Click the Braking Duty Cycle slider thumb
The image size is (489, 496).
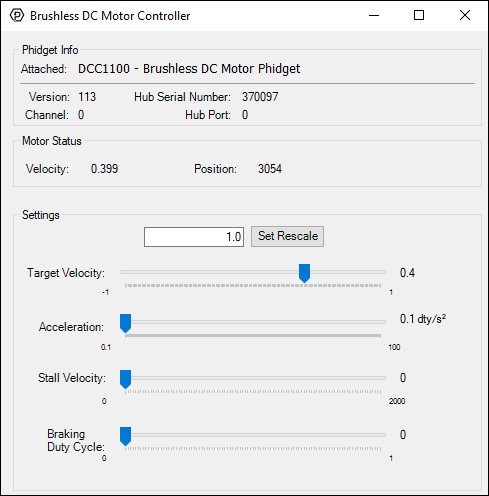126,436
